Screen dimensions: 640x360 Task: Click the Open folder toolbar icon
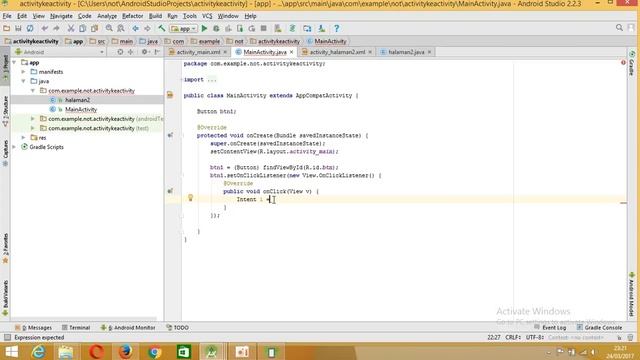pyautogui.click(x=7, y=29)
